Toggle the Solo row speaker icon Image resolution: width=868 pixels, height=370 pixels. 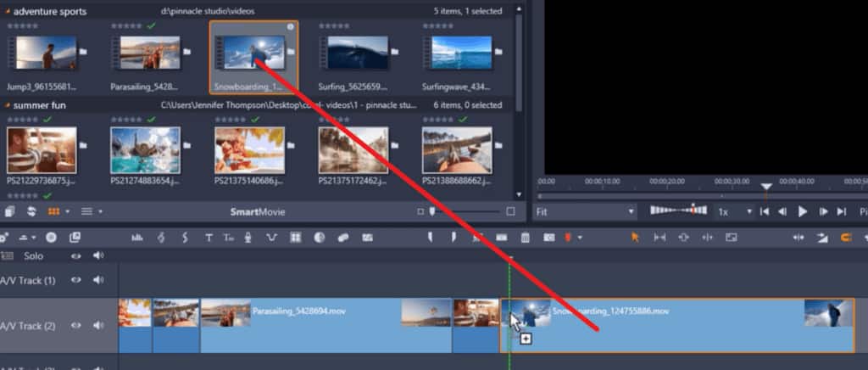[x=98, y=255]
